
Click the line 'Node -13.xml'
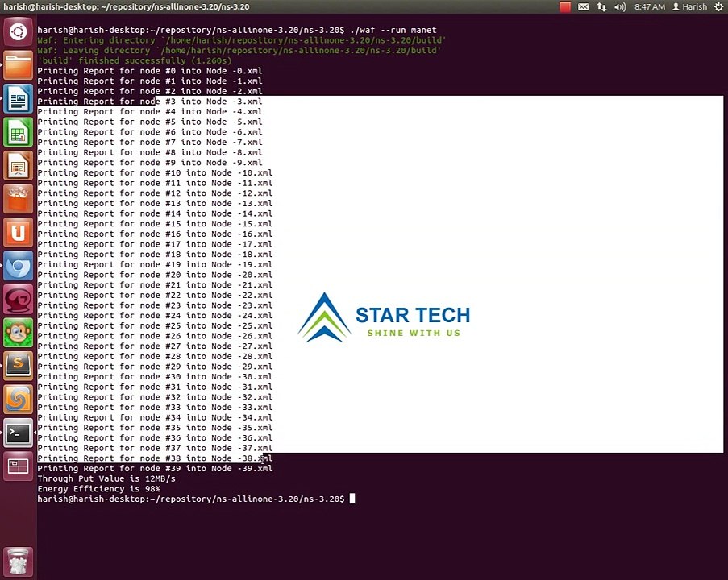[x=155, y=204]
